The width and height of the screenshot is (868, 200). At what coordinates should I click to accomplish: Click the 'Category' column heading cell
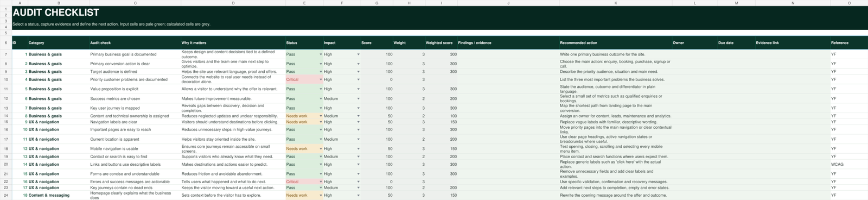(x=59, y=42)
